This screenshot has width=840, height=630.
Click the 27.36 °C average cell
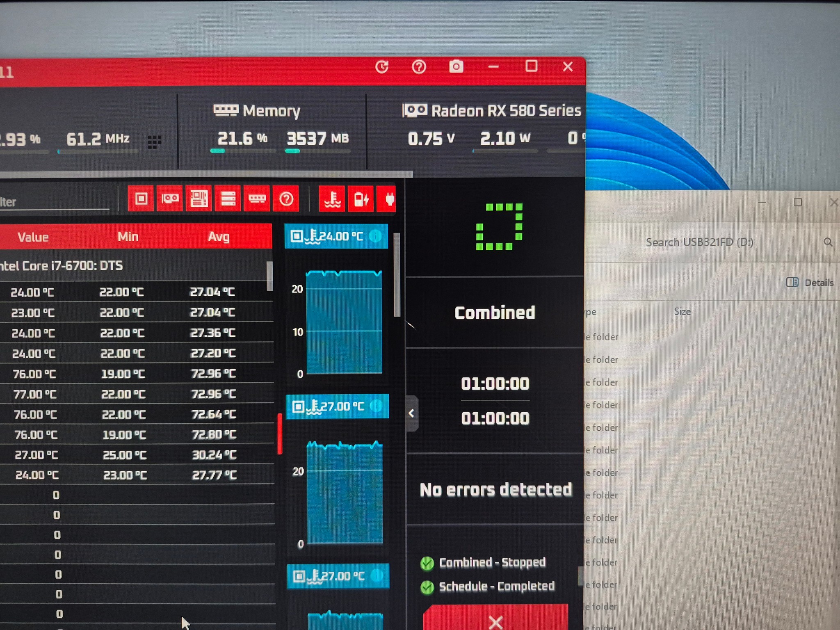coord(213,333)
